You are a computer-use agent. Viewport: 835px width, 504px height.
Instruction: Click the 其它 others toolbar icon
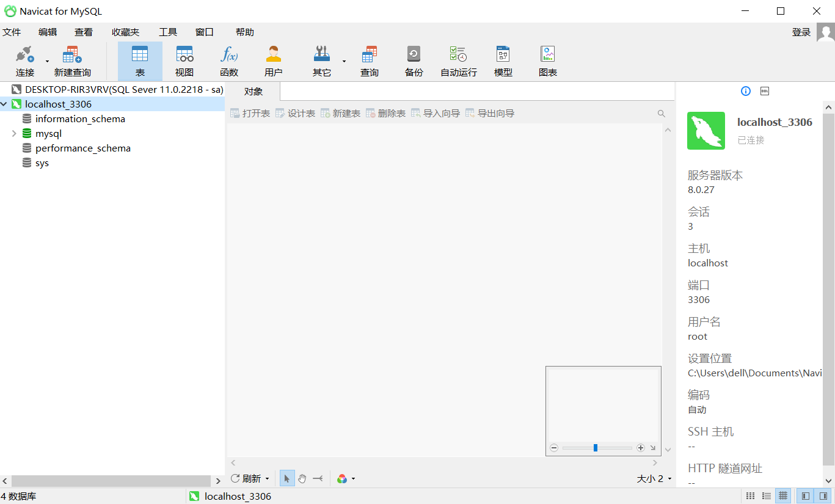[322, 61]
